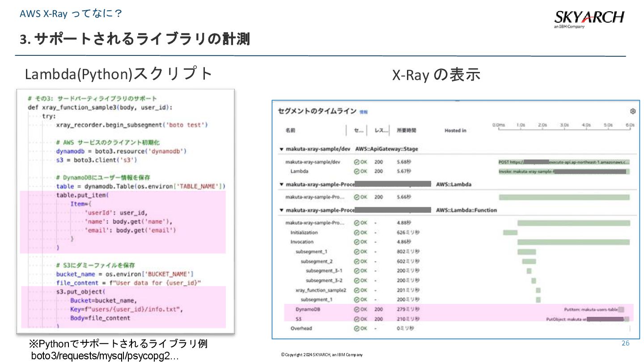The width and height of the screenshot is (644, 362).
Task: Select the Overhead row name
Action: pyautogui.click(x=301, y=328)
